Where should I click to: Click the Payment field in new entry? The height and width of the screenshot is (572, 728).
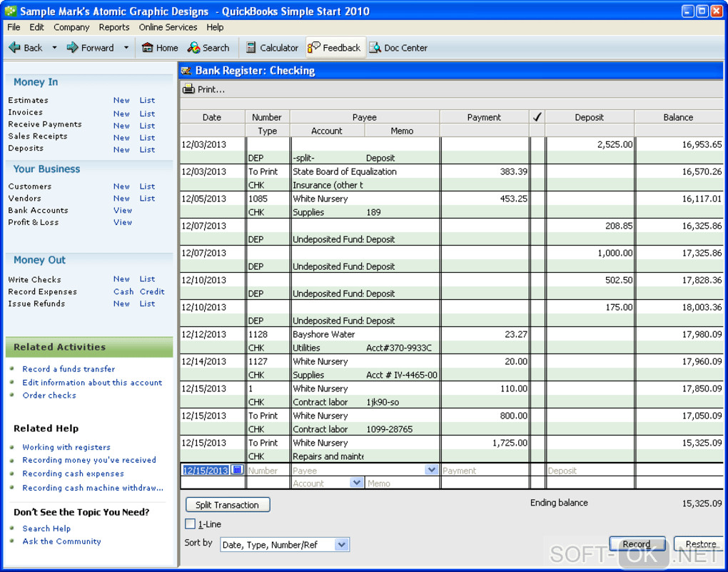tap(484, 471)
